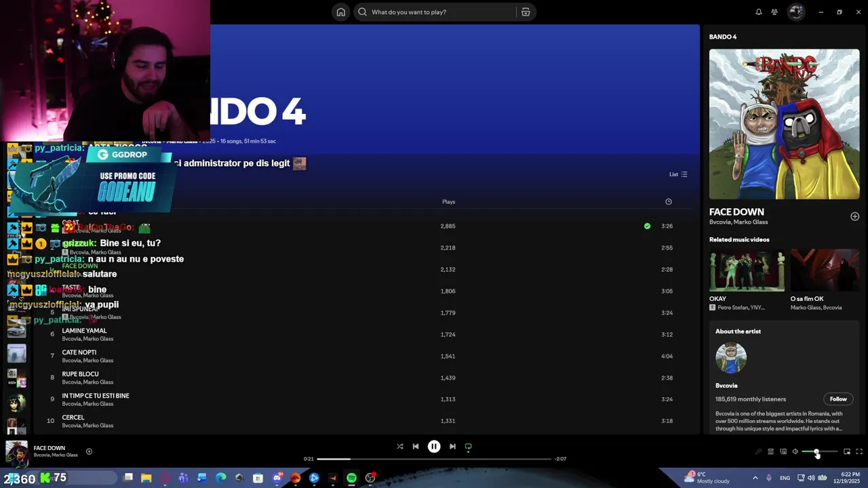Open the Browse icon in the search bar
This screenshot has width=868, height=488.
[x=526, y=12]
